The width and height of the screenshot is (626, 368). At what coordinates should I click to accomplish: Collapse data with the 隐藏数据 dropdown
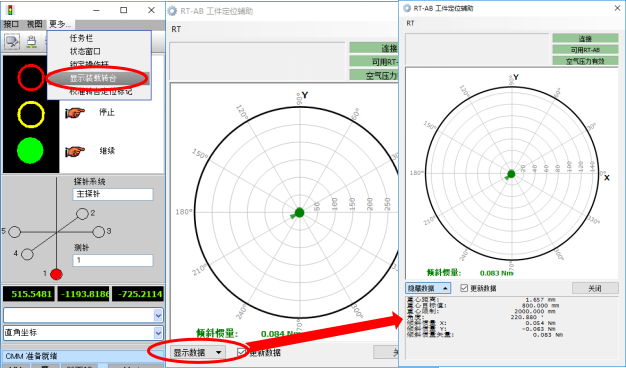(428, 288)
